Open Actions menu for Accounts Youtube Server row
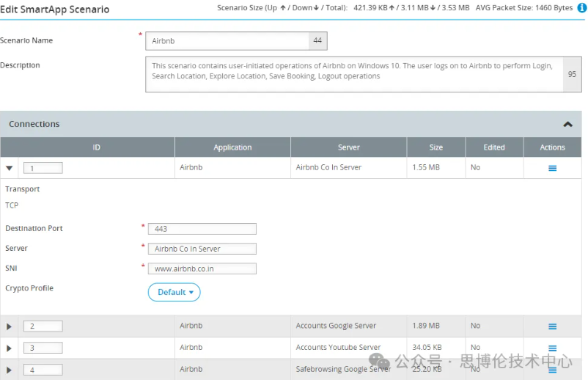 pos(552,348)
